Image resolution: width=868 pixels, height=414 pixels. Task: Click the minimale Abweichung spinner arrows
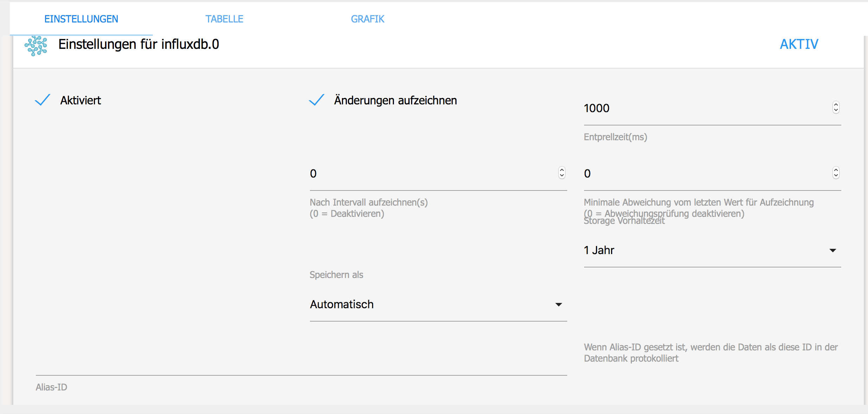[x=836, y=173]
